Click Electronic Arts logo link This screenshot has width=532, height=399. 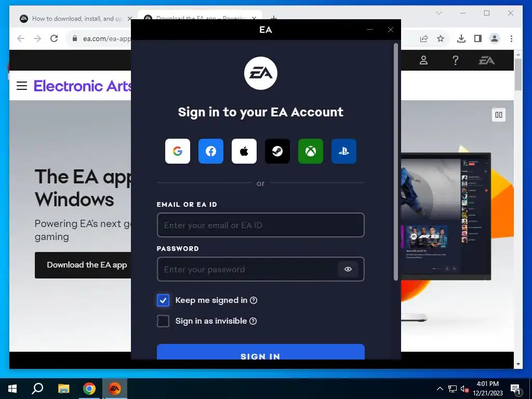[x=83, y=86]
